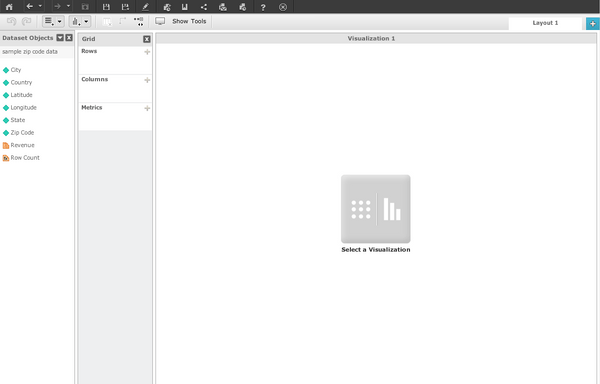Close the Grid panel
The width and height of the screenshot is (600, 384).
pos(147,39)
